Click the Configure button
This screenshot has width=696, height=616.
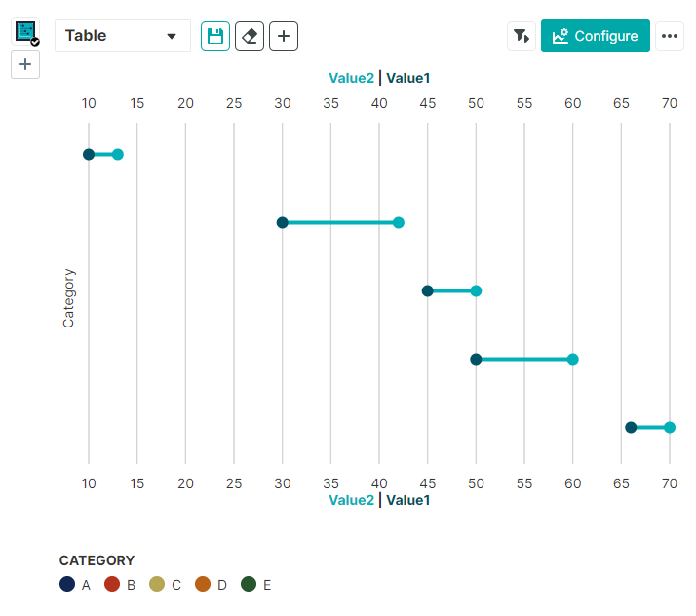(x=596, y=36)
